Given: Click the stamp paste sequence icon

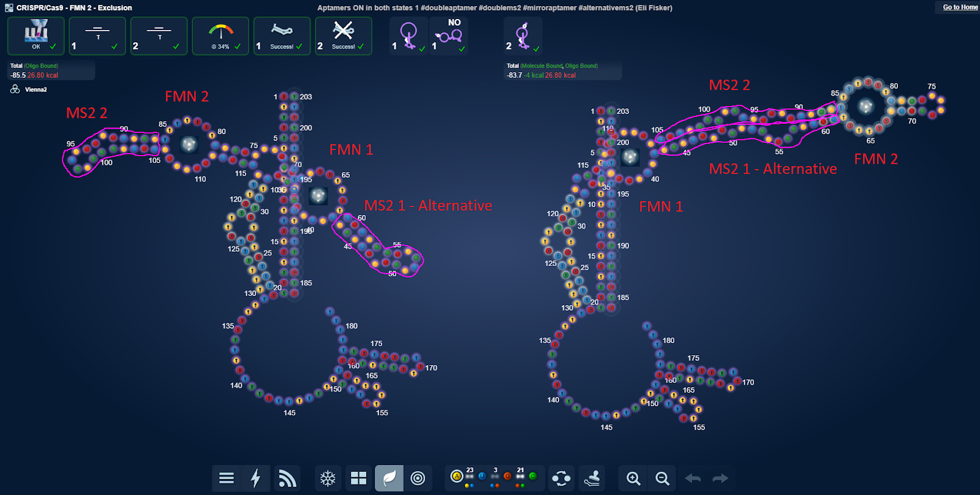Looking at the screenshot, I should pyautogui.click(x=592, y=478).
